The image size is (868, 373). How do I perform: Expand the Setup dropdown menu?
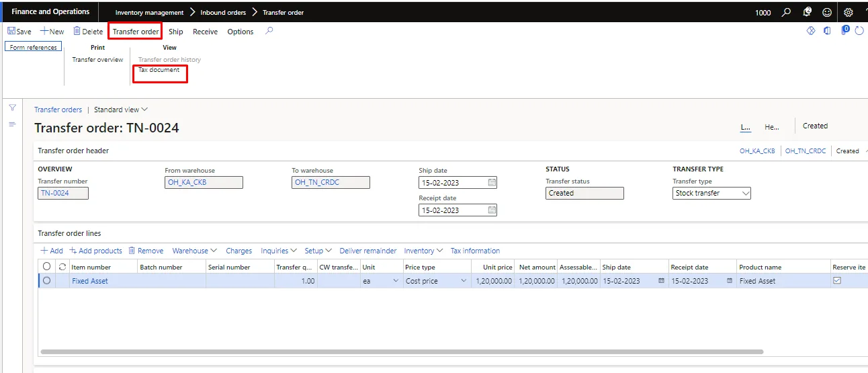tap(318, 251)
